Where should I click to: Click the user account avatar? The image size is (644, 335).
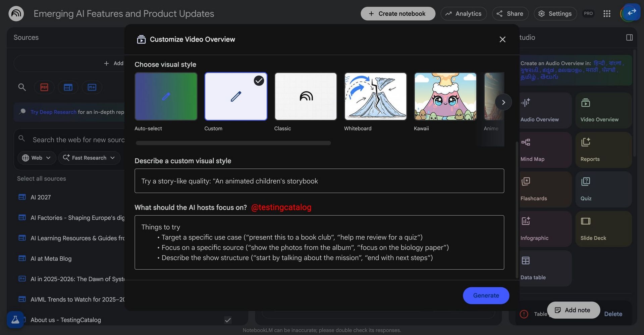point(630,13)
